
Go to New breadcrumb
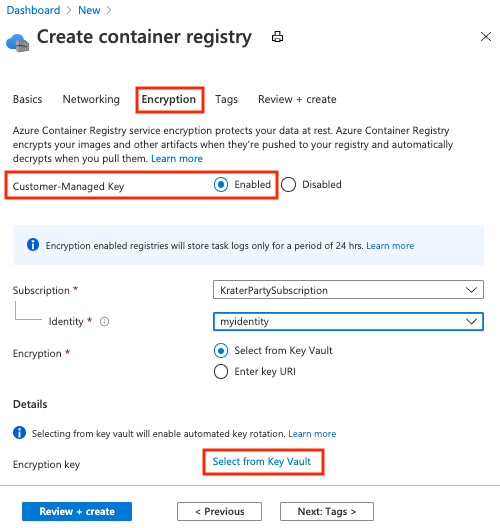89,10
